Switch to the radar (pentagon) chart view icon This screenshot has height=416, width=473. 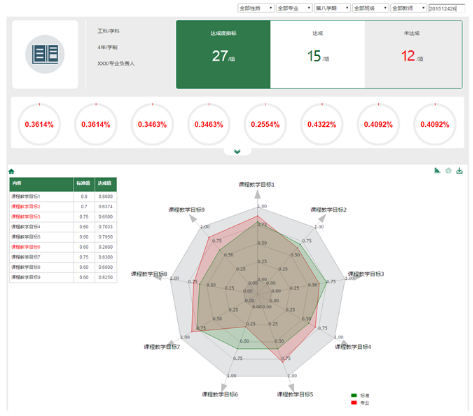click(x=448, y=170)
